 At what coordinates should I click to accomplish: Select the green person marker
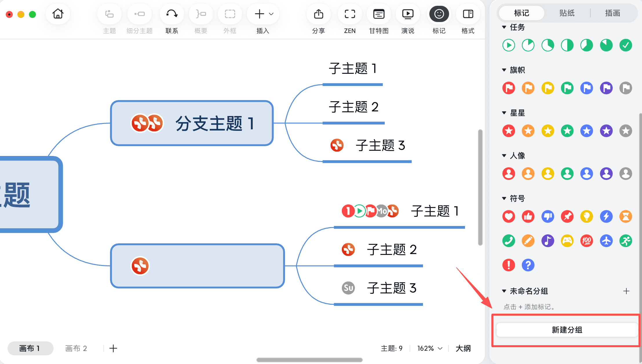pos(567,174)
